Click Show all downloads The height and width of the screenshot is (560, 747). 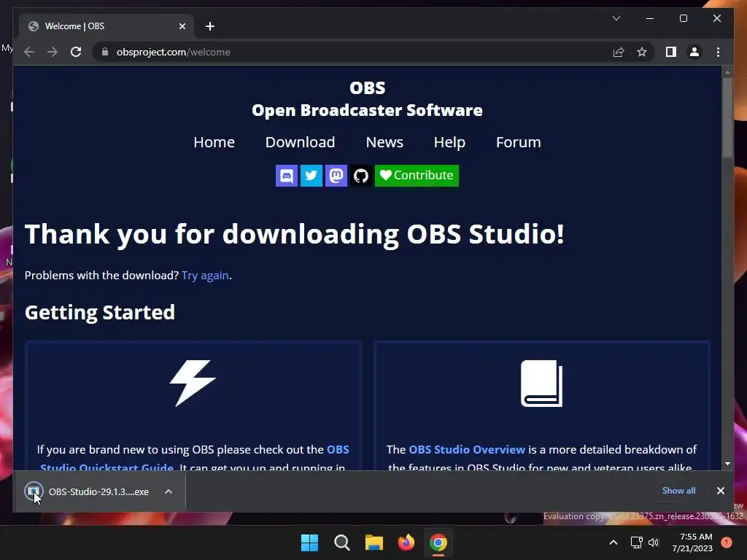click(678, 491)
